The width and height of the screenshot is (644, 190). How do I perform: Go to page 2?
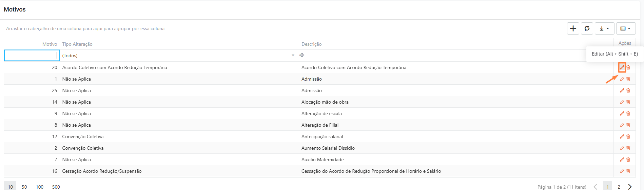(x=619, y=187)
